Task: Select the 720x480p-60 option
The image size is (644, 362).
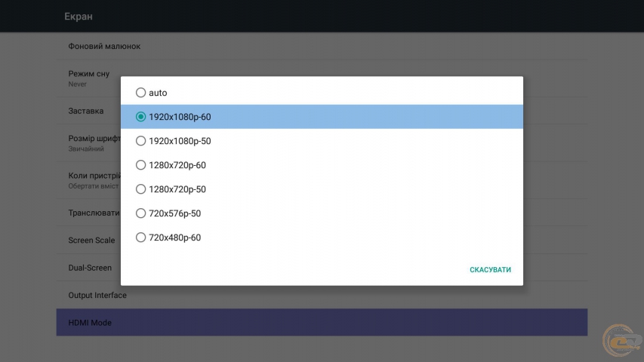Action: (x=140, y=238)
